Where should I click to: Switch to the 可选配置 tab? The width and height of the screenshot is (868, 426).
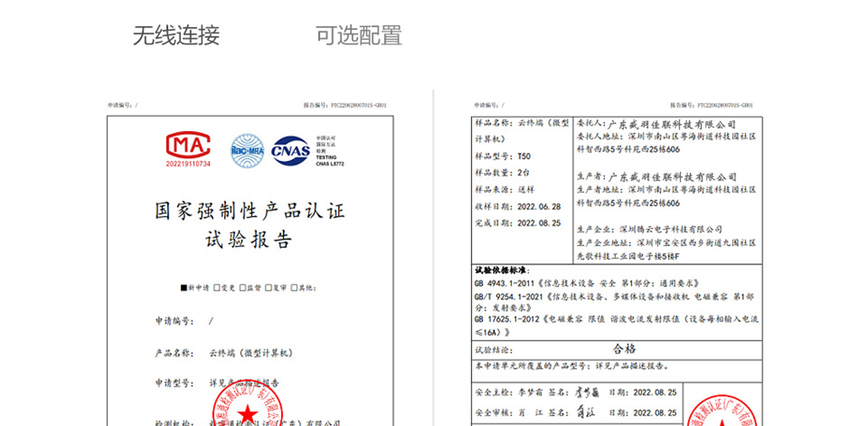(359, 35)
